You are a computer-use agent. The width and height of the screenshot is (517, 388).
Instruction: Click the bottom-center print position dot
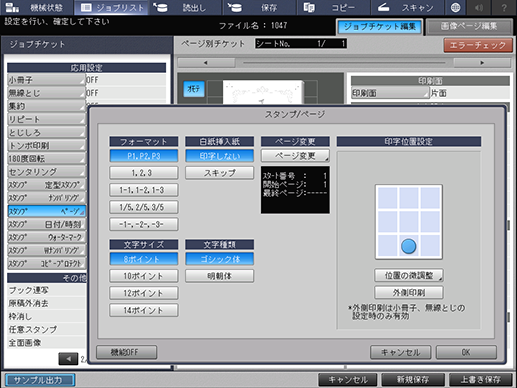point(409,246)
